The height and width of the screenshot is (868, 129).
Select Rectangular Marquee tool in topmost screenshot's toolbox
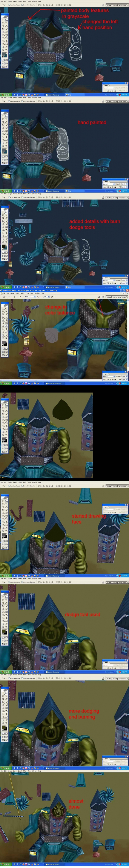[3, 20]
